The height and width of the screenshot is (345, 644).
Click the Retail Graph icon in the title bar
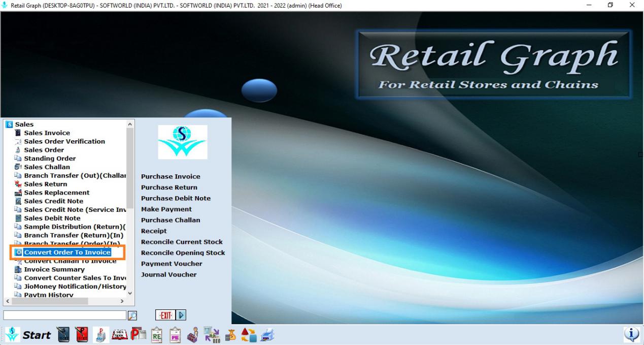(5, 5)
